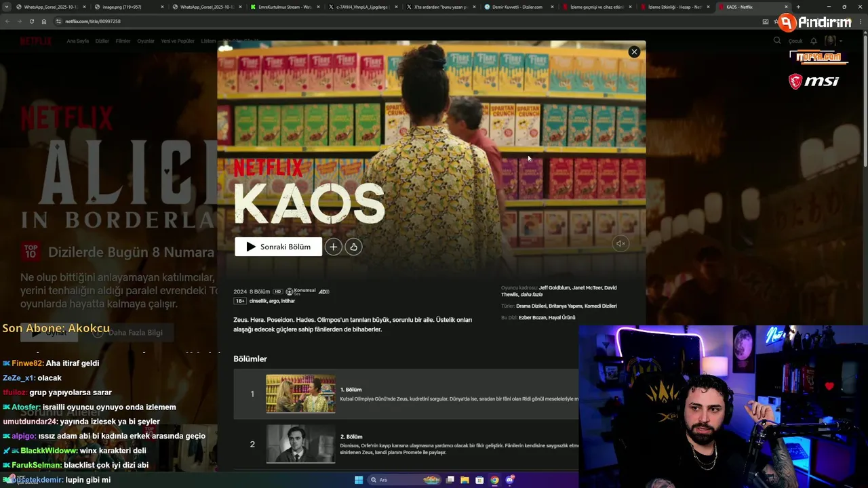Show more cast with 'daha fazla' link
This screenshot has width=868, height=488.
[531, 294]
